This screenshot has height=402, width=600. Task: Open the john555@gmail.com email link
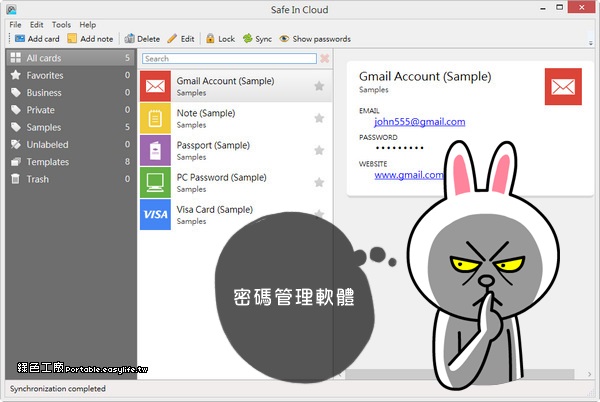420,122
